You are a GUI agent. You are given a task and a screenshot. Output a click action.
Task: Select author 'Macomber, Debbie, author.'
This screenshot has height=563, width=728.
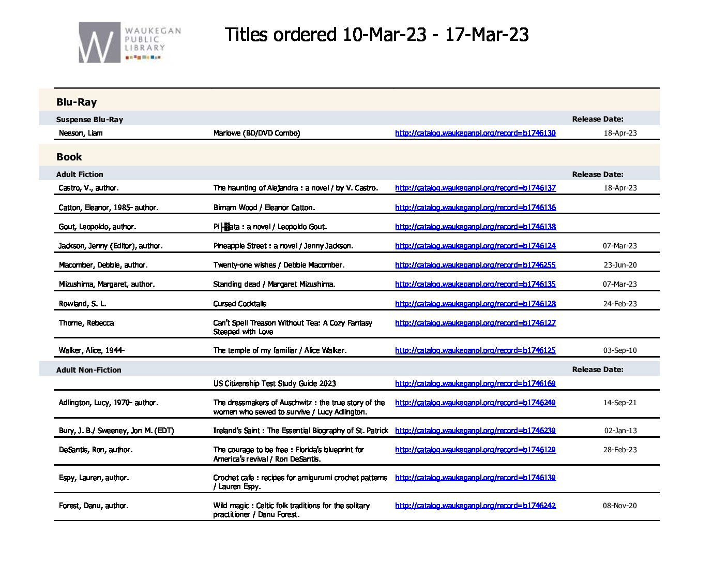click(x=103, y=265)
